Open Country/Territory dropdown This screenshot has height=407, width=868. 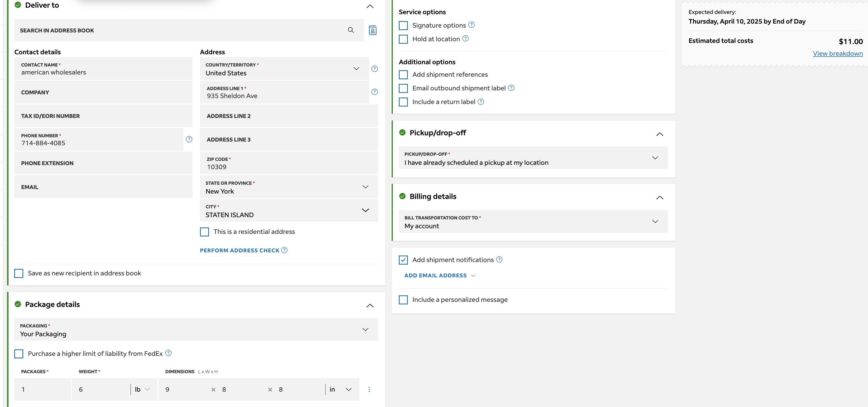click(284, 69)
